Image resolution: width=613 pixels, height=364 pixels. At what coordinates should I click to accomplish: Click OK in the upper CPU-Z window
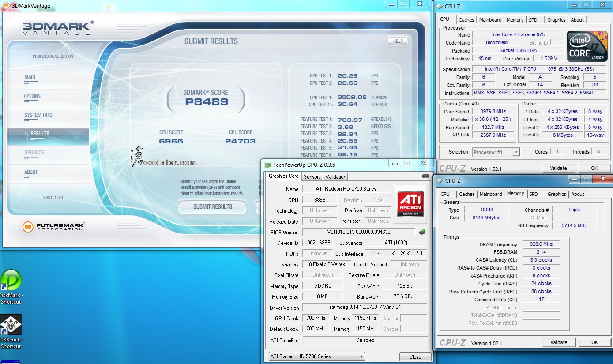[594, 168]
